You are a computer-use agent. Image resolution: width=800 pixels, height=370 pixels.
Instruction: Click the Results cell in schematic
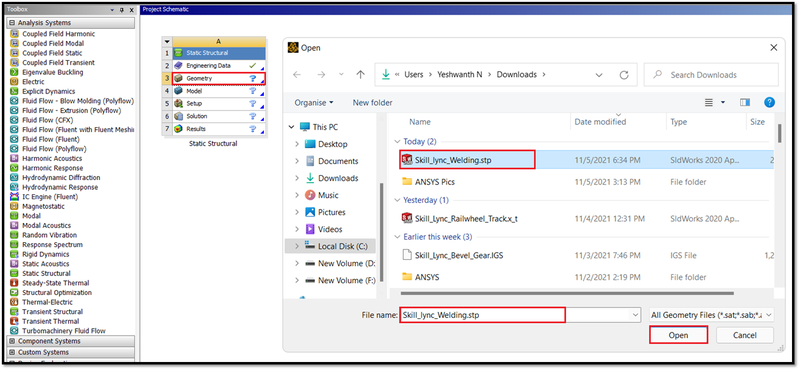pyautogui.click(x=219, y=129)
